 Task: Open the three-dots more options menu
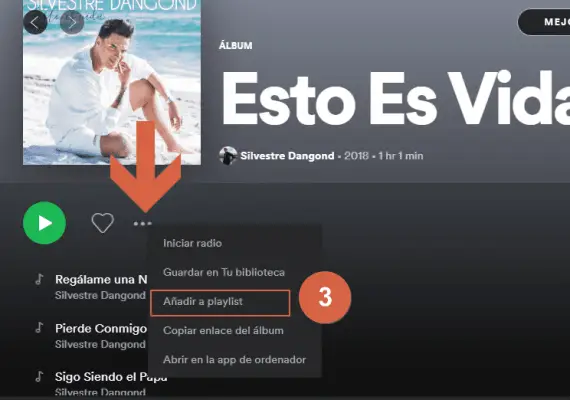click(142, 224)
